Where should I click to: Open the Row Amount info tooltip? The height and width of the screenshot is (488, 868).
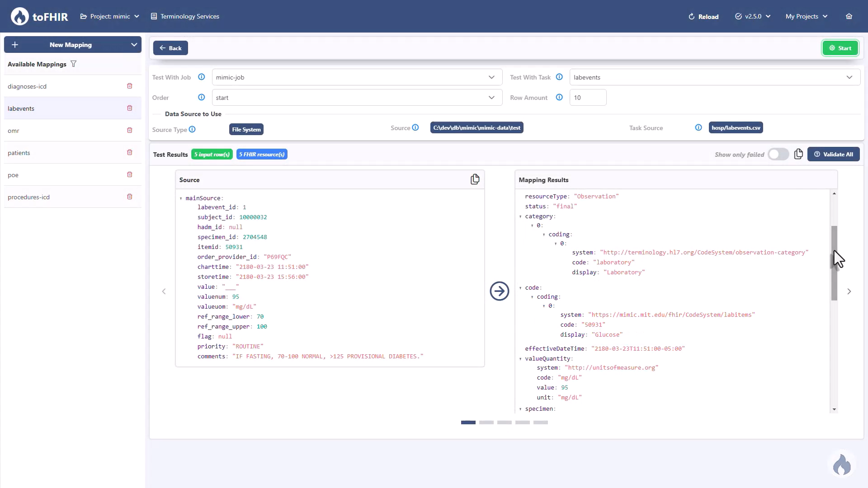point(559,97)
